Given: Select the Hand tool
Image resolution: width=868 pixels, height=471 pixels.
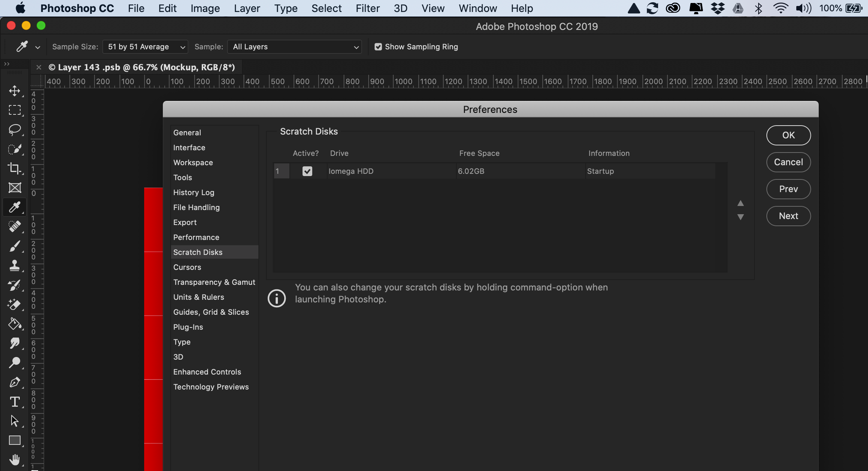Looking at the screenshot, I should [15, 459].
